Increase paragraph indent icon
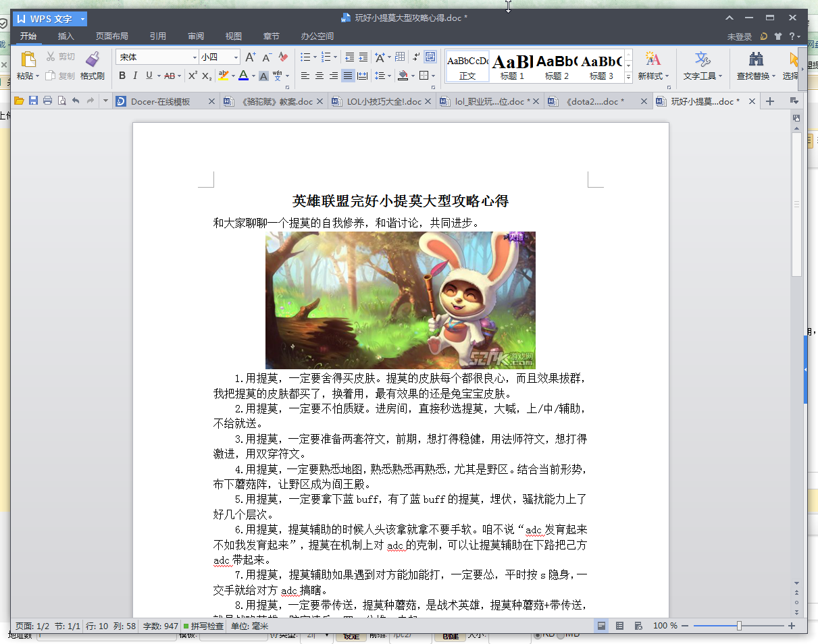 (363, 57)
